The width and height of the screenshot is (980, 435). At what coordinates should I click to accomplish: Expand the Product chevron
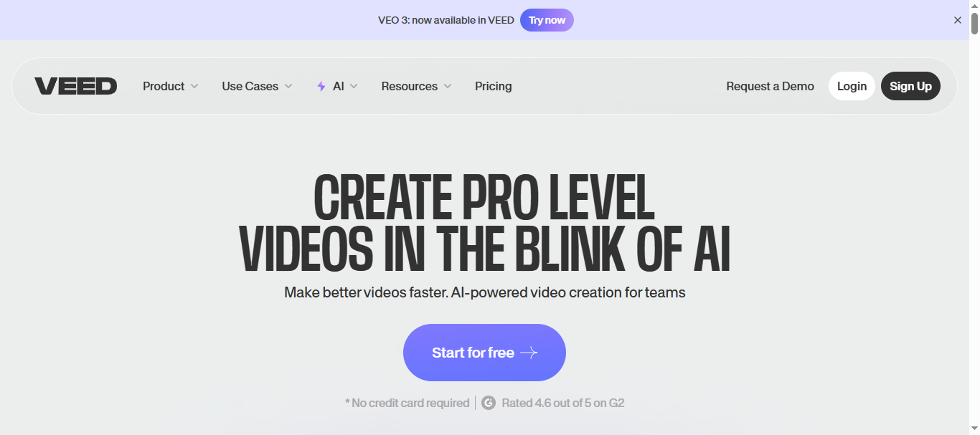[194, 86]
